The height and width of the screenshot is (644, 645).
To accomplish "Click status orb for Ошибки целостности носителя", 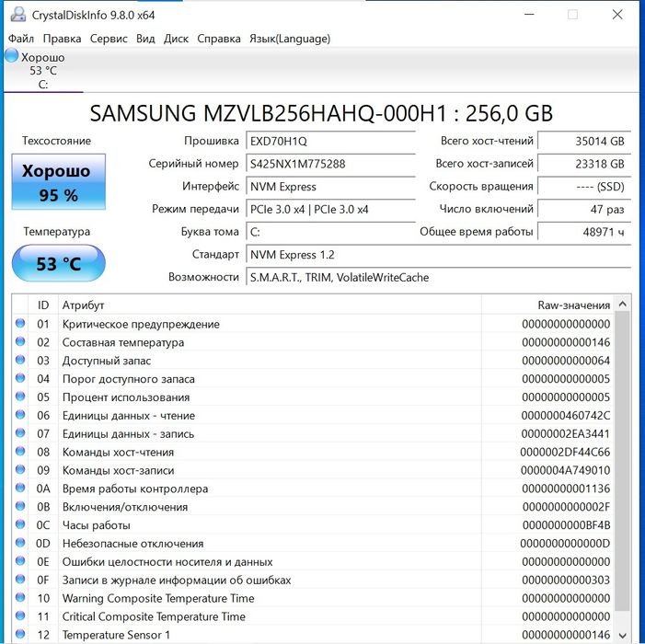I will [x=20, y=561].
